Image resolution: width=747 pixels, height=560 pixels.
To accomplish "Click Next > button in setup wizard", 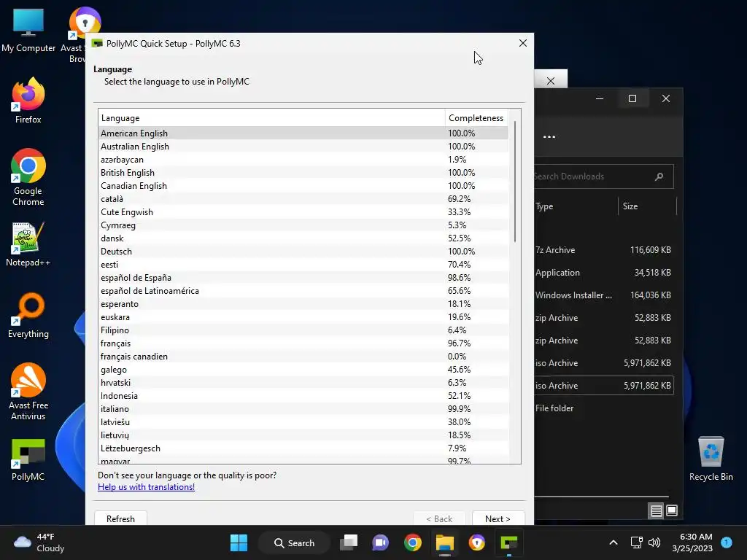I will [x=498, y=518].
